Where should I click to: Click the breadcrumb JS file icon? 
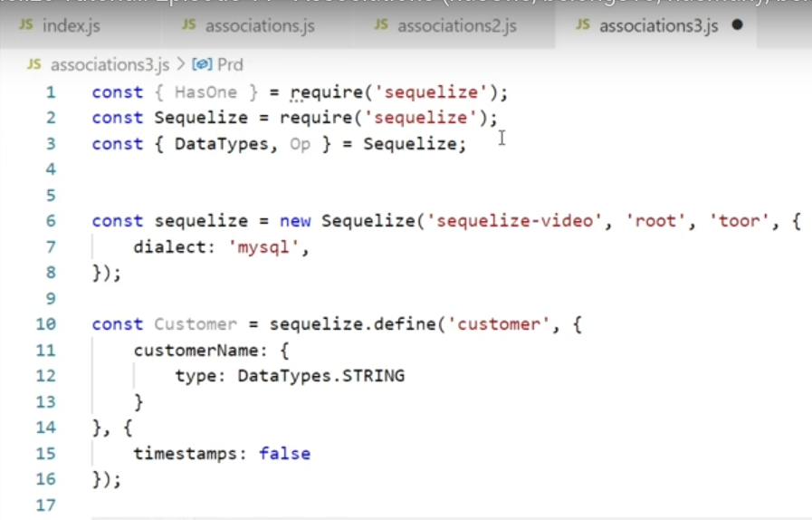(x=34, y=64)
